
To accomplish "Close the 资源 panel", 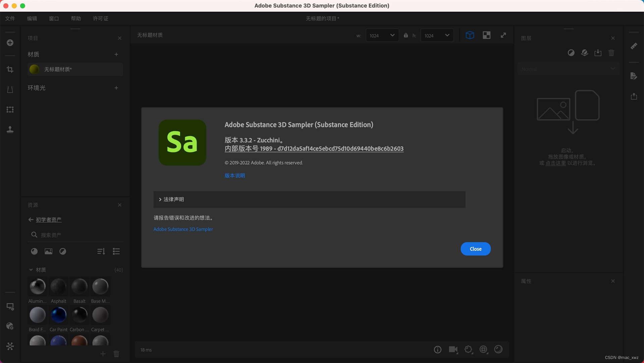I will (120, 205).
